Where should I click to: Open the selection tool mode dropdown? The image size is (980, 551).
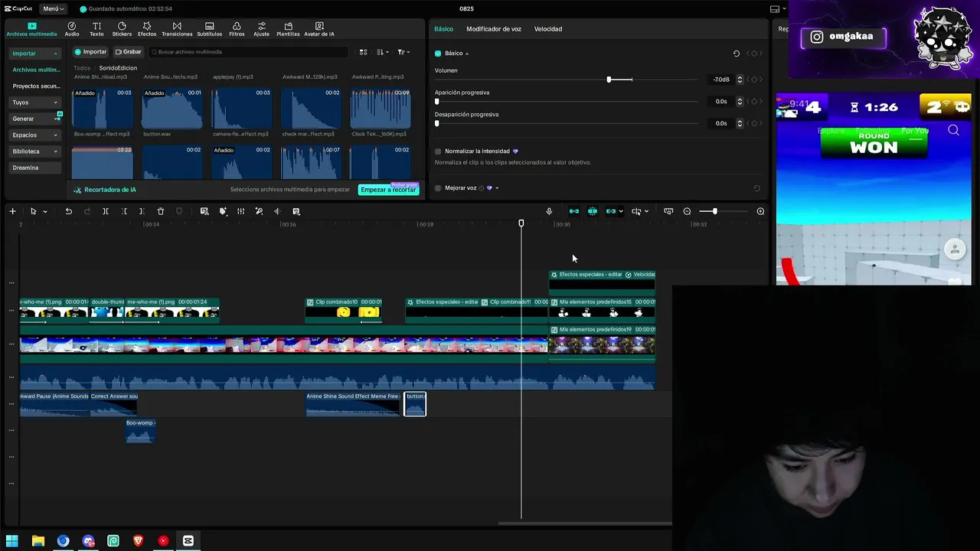(45, 211)
